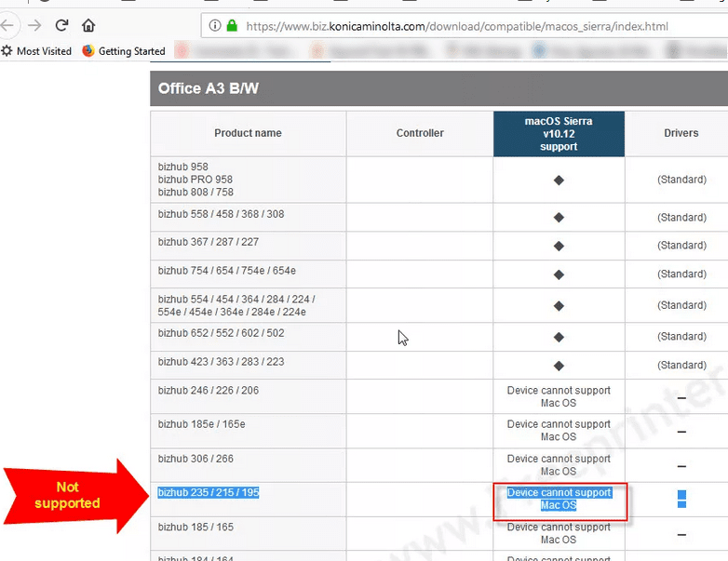Image resolution: width=728 pixels, height=561 pixels.
Task: Click support diamond for bizhub 423 row
Action: (559, 367)
